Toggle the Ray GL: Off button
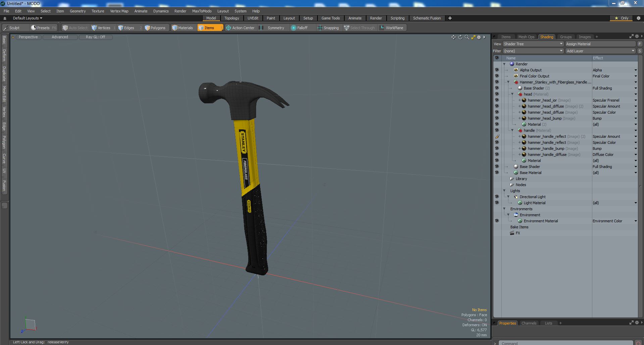644x345 pixels. [x=95, y=37]
